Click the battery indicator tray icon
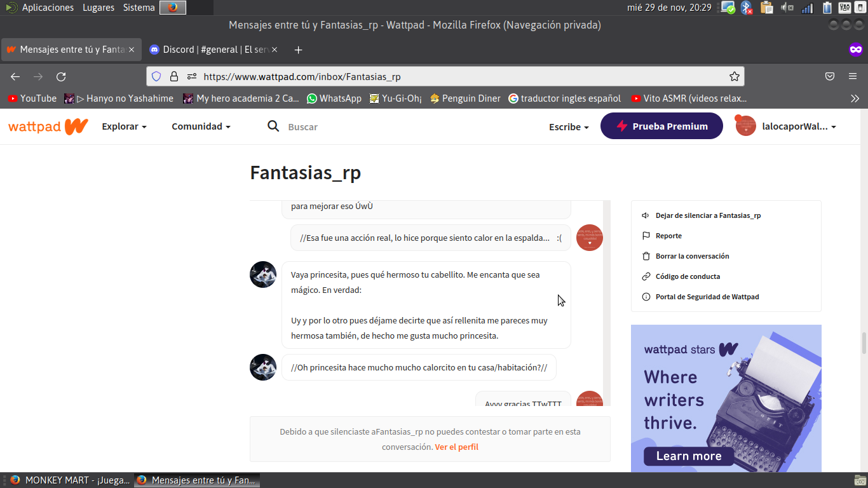This screenshot has width=868, height=488. [827, 8]
